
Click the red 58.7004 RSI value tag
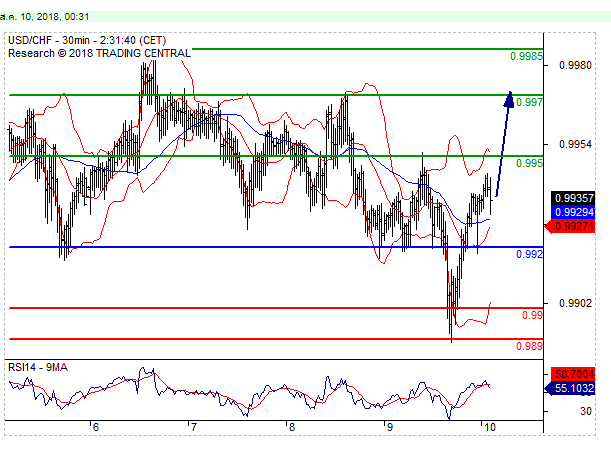click(x=573, y=374)
